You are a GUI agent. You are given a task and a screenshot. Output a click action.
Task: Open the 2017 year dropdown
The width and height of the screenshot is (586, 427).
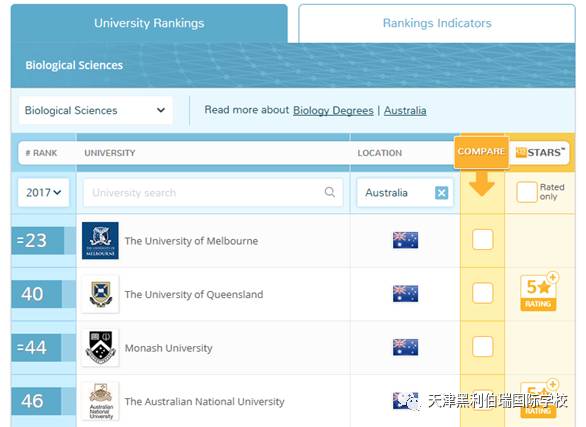coord(43,193)
